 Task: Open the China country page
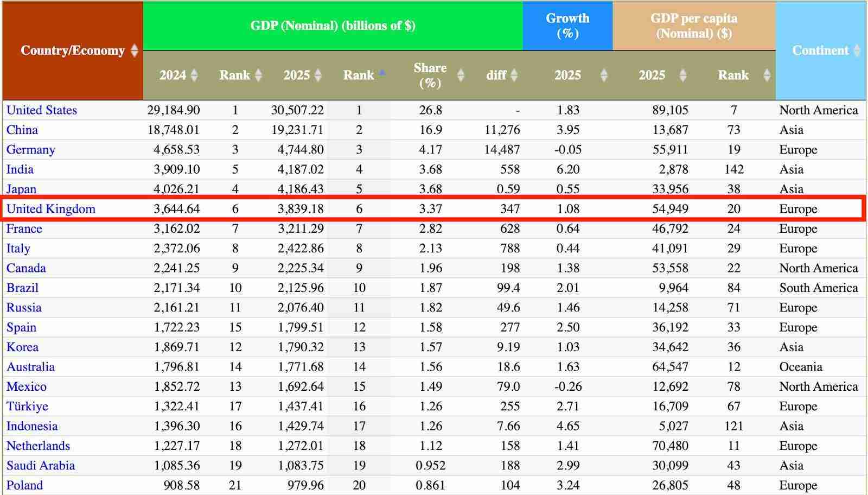pos(21,130)
